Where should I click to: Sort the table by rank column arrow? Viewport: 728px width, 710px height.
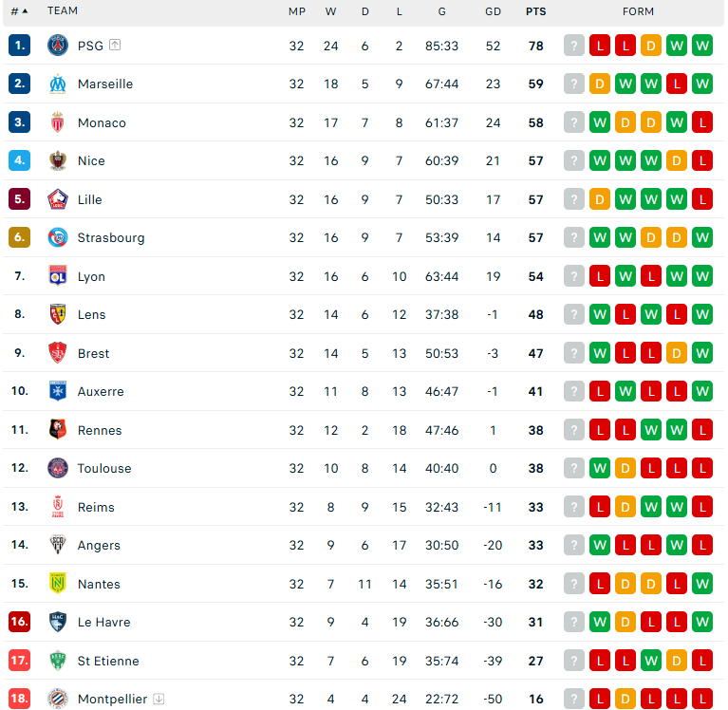click(x=25, y=11)
